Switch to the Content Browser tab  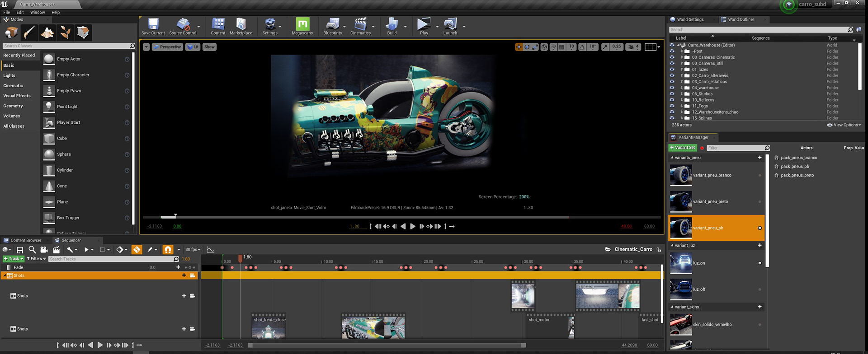[25, 240]
